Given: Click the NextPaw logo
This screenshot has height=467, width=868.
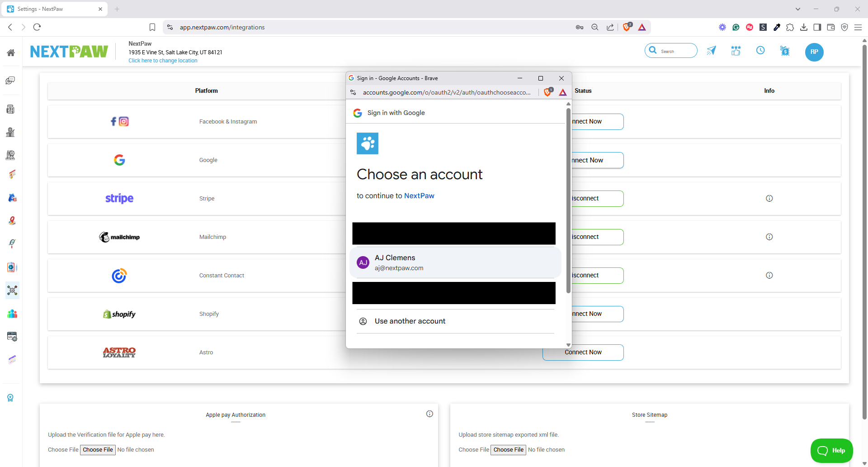Looking at the screenshot, I should tap(69, 52).
